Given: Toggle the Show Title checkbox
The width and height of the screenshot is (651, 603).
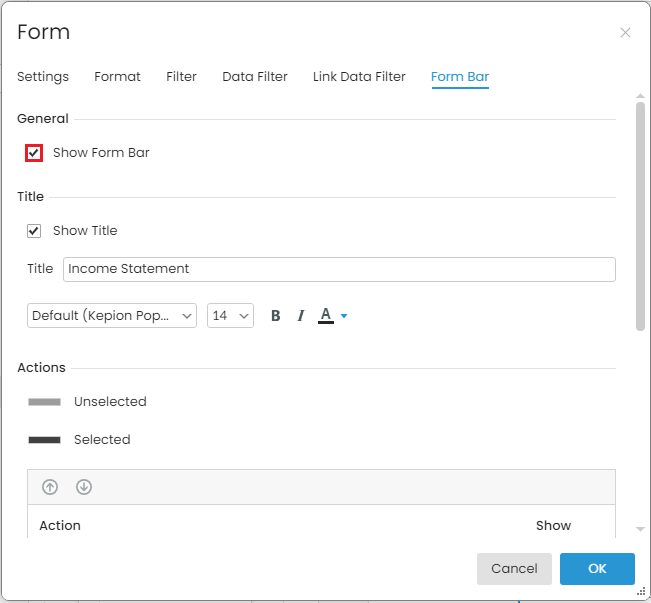Looking at the screenshot, I should point(34,231).
